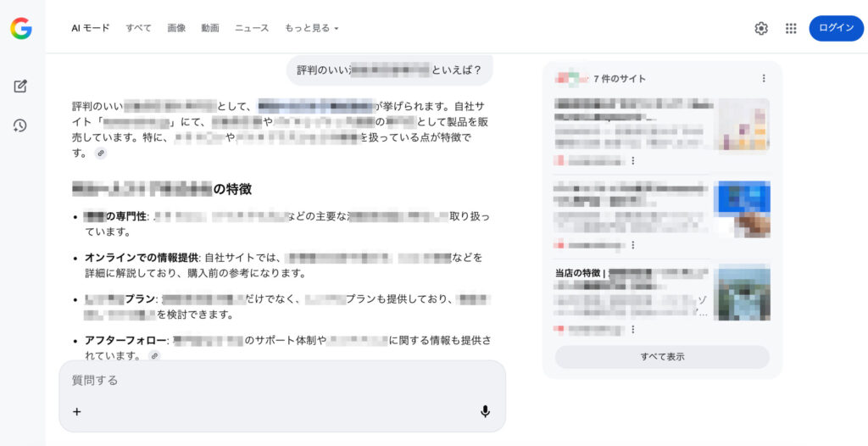Switch to the ニュース tab
Viewport: 868px width, 446px height.
click(x=252, y=28)
